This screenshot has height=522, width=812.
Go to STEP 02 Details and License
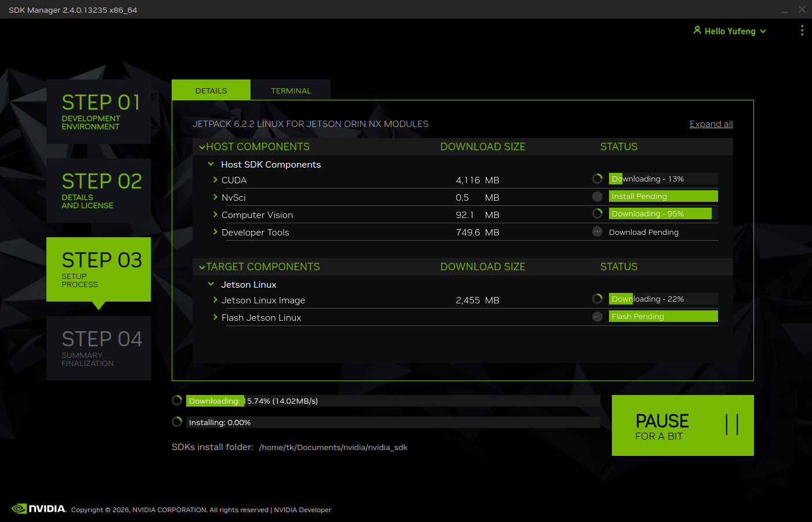pyautogui.click(x=99, y=190)
